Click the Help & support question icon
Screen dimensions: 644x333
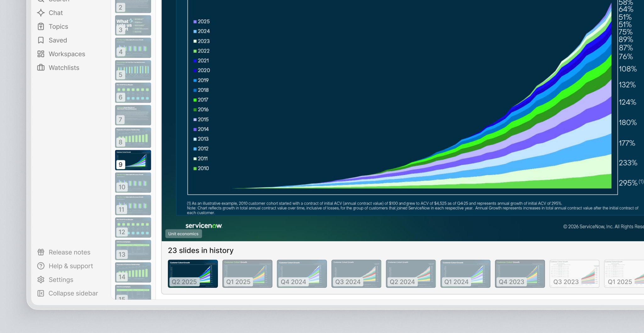[x=41, y=266]
